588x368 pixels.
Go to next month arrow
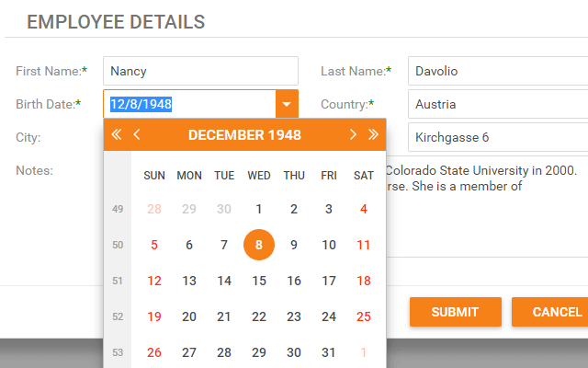pyautogui.click(x=353, y=134)
